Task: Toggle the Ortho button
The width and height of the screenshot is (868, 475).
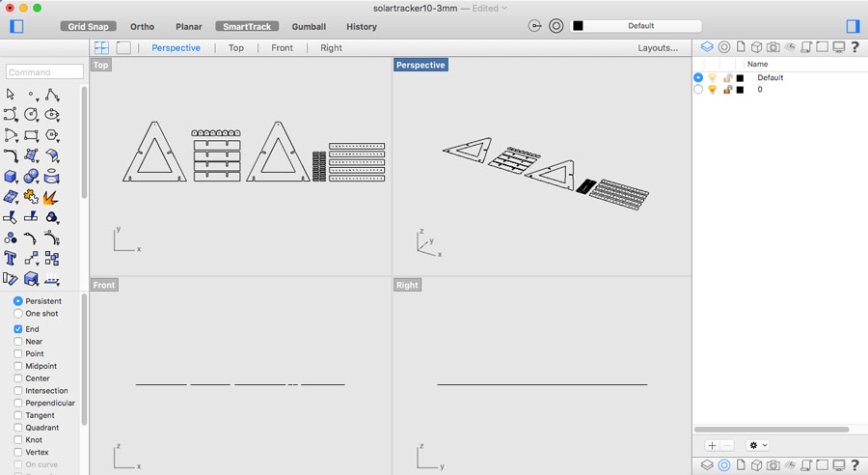Action: tap(142, 26)
